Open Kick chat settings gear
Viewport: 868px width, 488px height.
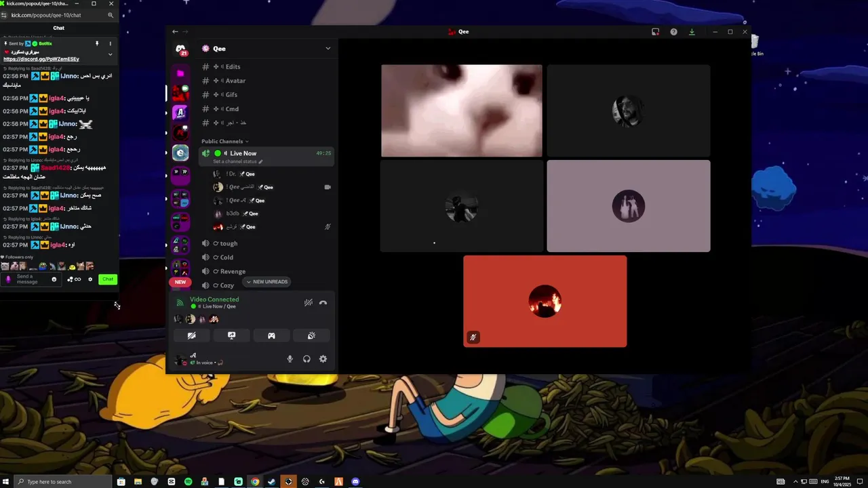pyautogui.click(x=90, y=279)
